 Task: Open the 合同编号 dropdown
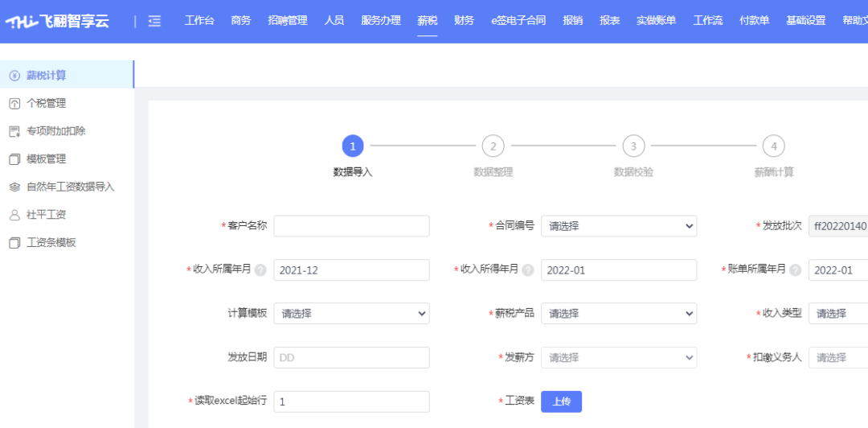[619, 225]
